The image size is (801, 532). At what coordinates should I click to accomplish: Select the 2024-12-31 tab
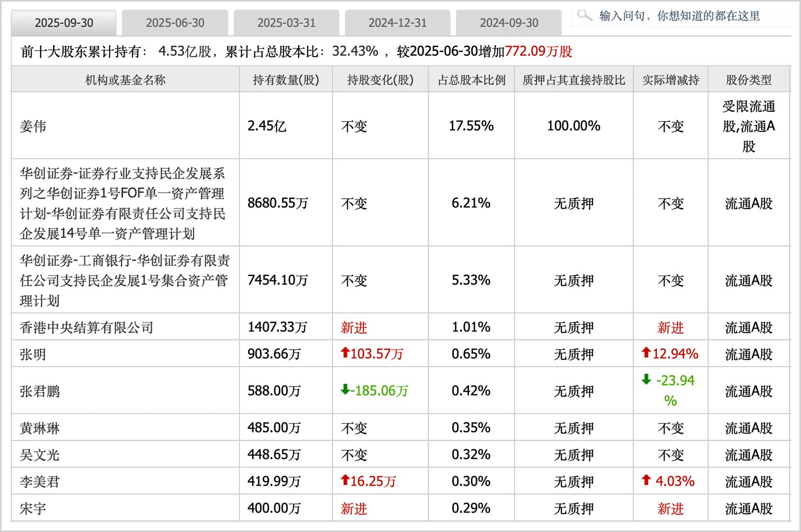398,23
